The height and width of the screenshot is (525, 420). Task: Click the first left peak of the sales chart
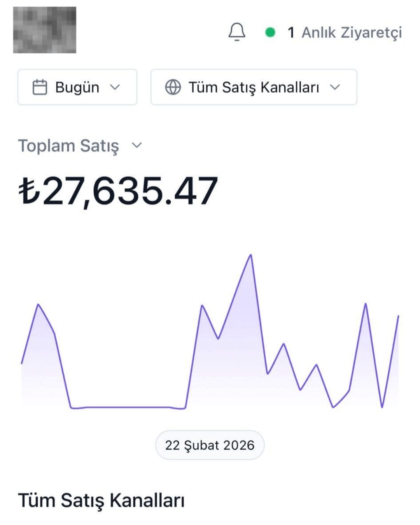[38, 304]
